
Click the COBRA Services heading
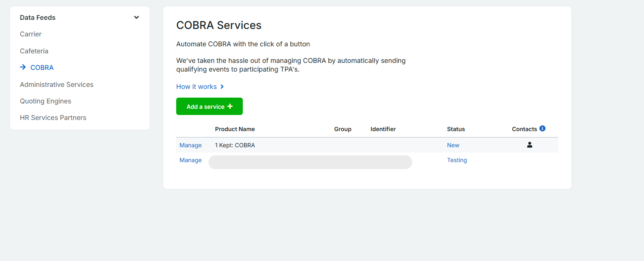219,25
